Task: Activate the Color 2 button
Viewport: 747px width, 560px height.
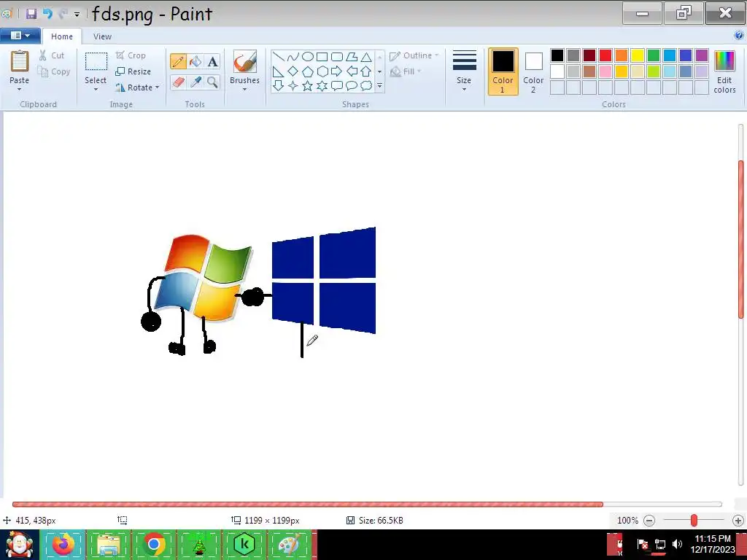Action: pos(533,71)
